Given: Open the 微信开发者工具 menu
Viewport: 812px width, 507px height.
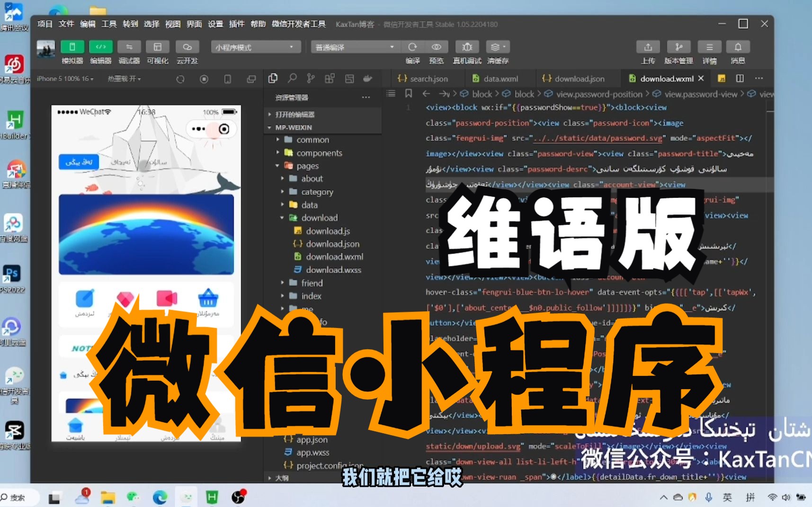Looking at the screenshot, I should [x=299, y=24].
